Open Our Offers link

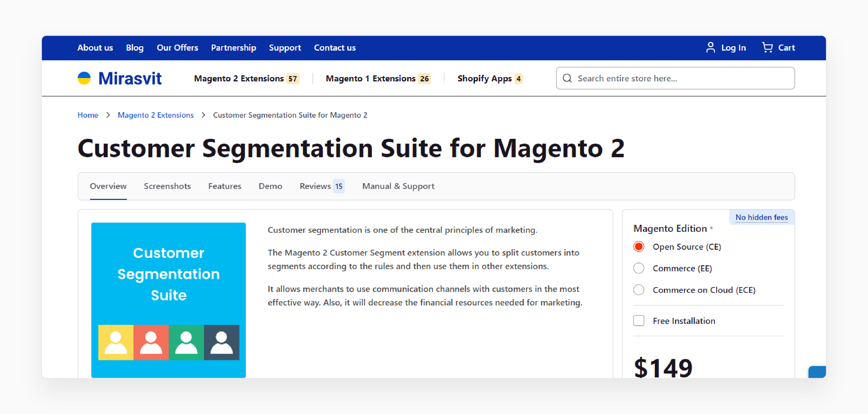tap(177, 47)
